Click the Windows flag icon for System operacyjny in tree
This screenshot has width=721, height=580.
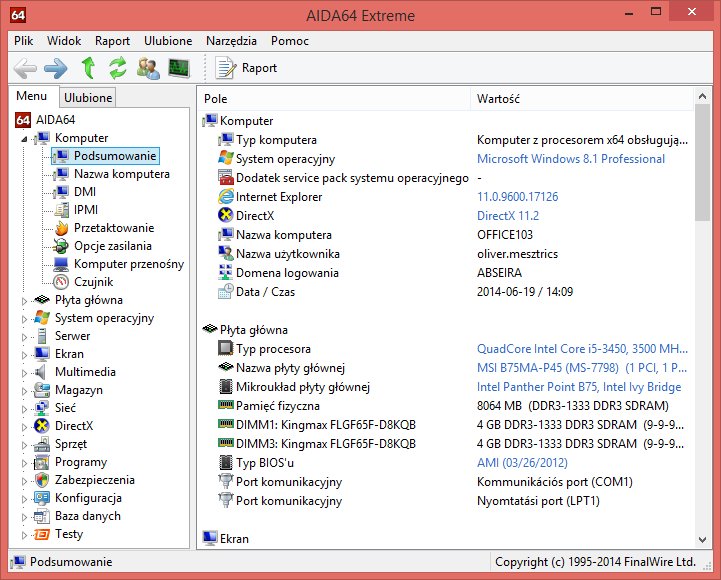pos(42,318)
